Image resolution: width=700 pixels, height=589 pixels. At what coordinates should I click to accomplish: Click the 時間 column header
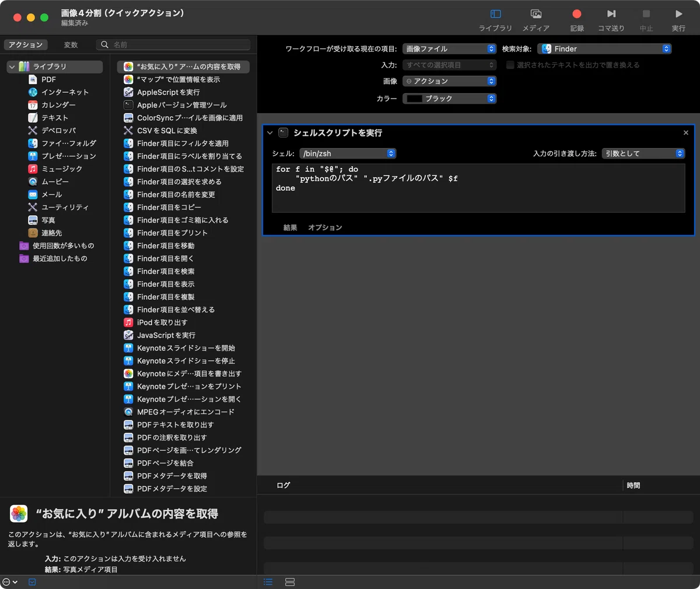(x=633, y=485)
